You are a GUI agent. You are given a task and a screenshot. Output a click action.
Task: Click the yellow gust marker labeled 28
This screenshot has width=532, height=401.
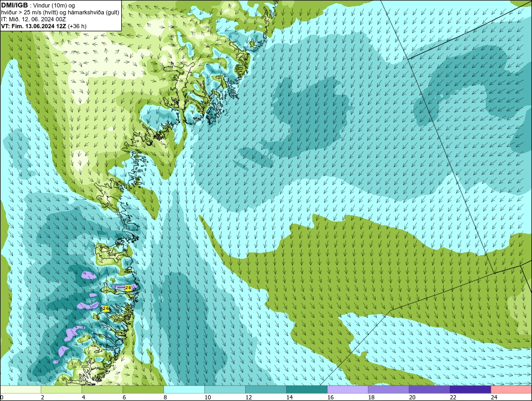coord(128,288)
